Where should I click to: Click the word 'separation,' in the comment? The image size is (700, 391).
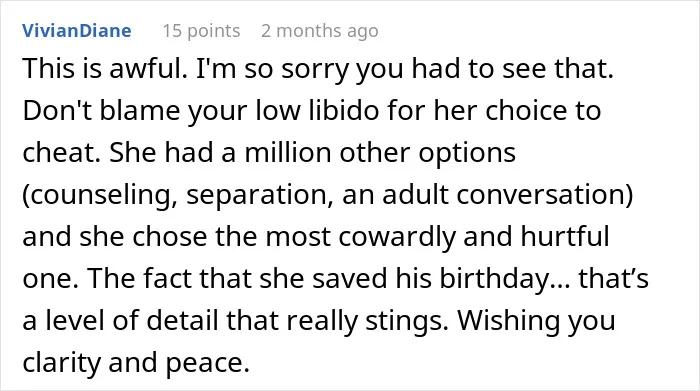[x=260, y=195]
